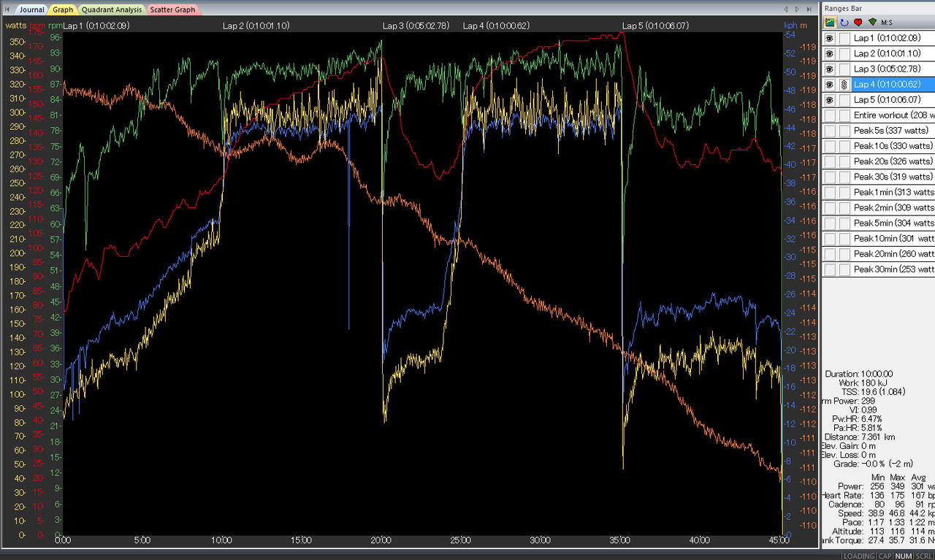The width and height of the screenshot is (935, 560).
Task: Switch to the Journal tab
Action: point(31,9)
